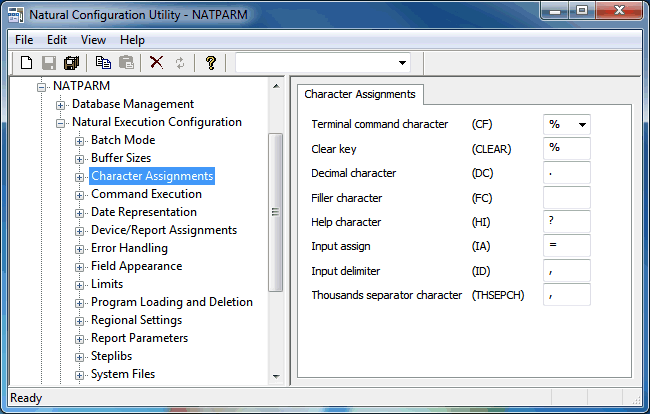650x414 pixels.
Task: Click the red X Delete icon
Action: (157, 63)
